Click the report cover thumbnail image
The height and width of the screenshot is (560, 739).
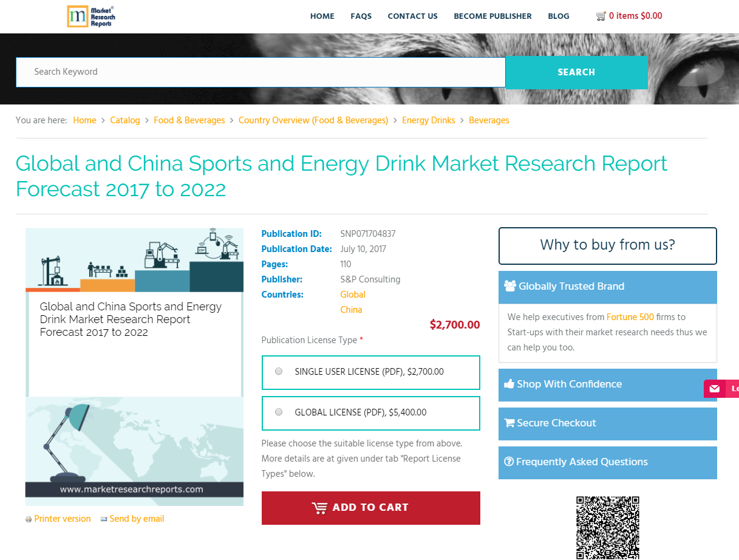pyautogui.click(x=134, y=367)
